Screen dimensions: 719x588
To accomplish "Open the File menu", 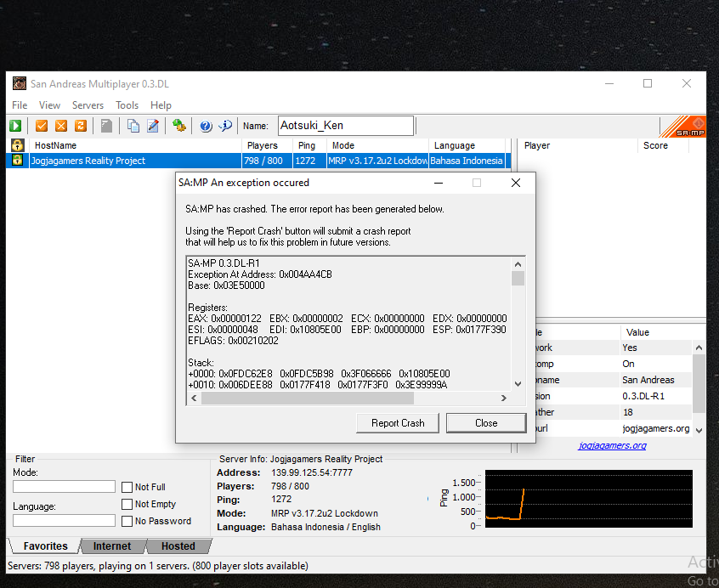I will tap(20, 105).
